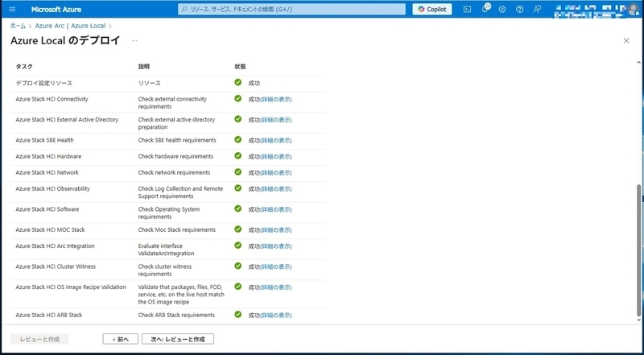The image size is (644, 355).
Task: Click 次へ: レビューと作成 button
Action: click(x=178, y=339)
